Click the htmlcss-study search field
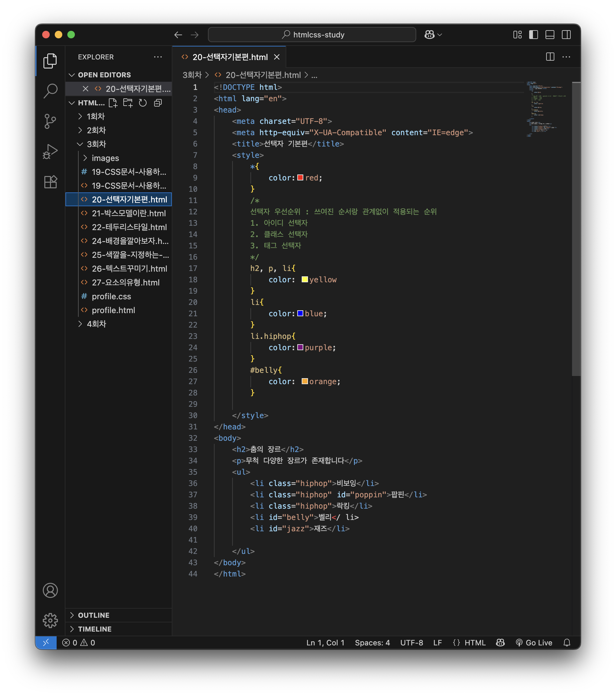The width and height of the screenshot is (616, 696). (x=312, y=35)
